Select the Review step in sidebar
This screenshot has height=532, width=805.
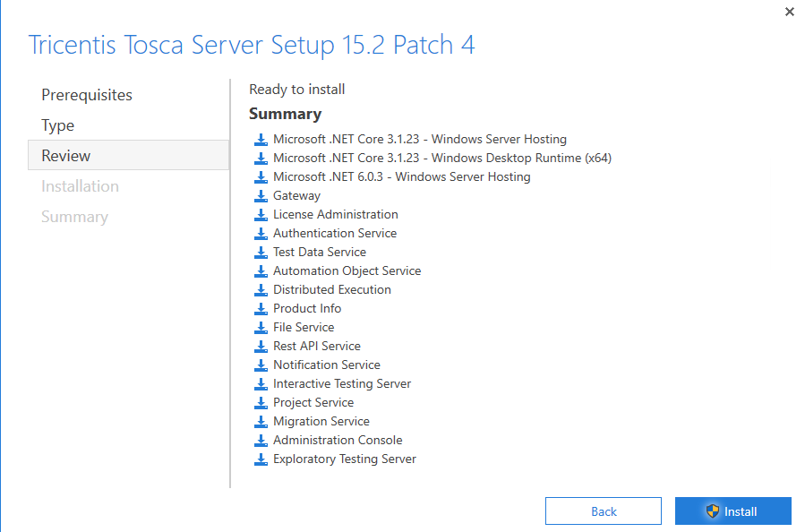[66, 156]
